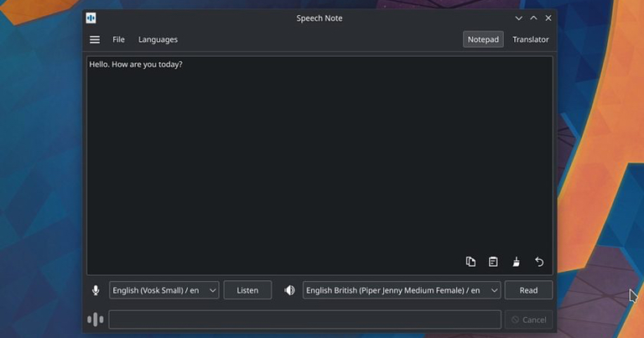Switch to Notepad mode
Screen dimensions: 644x338
tap(483, 39)
